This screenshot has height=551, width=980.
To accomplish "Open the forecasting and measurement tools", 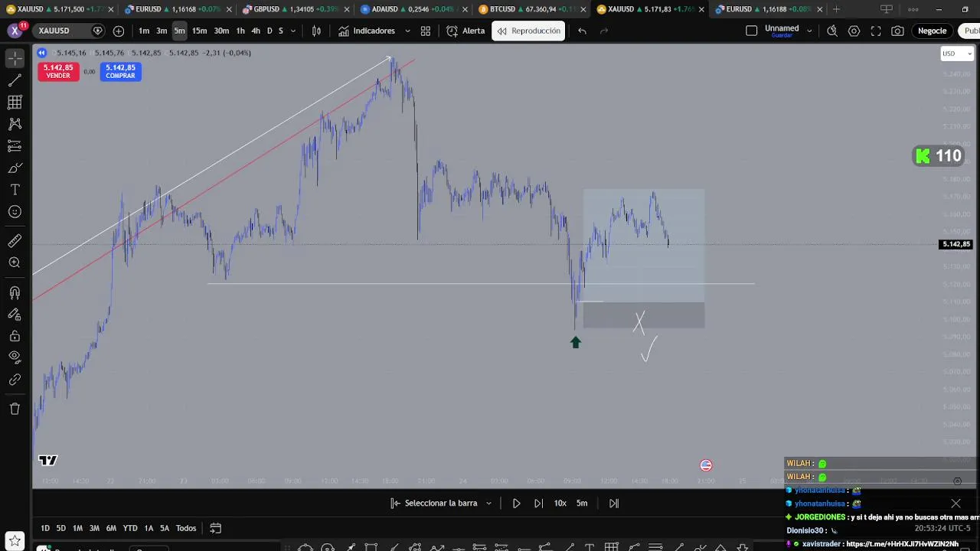I will click(x=15, y=146).
